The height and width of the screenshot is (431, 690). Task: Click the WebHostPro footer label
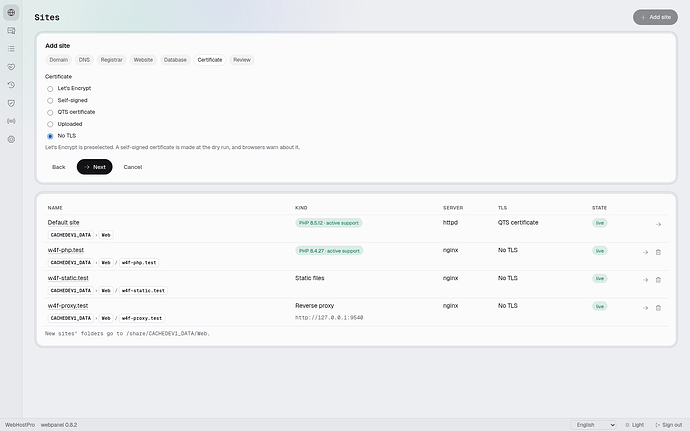point(20,425)
